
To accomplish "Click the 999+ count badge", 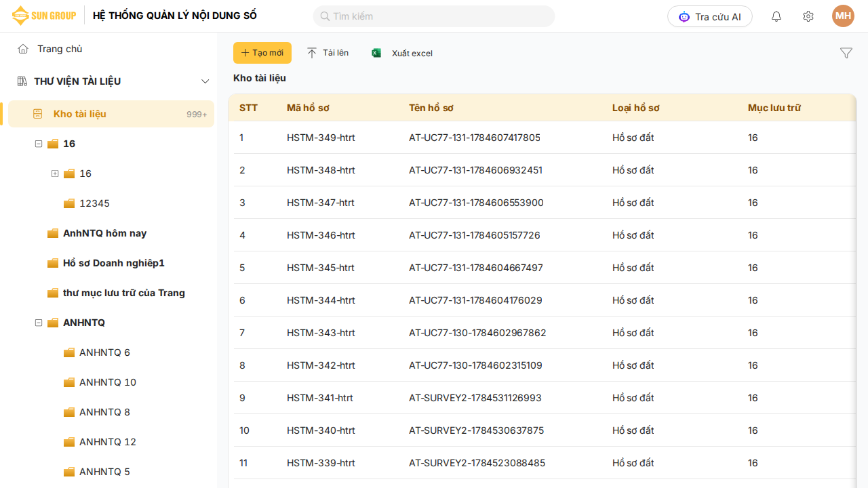I will 197,115.
